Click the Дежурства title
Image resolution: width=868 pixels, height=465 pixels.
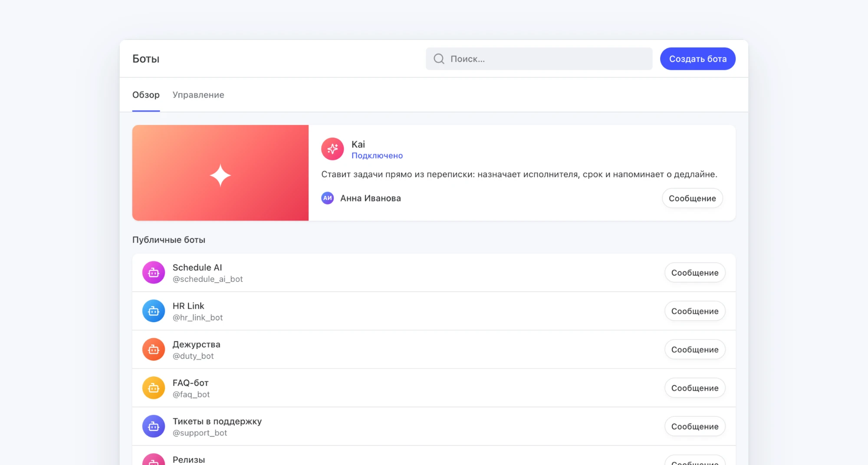(x=196, y=344)
